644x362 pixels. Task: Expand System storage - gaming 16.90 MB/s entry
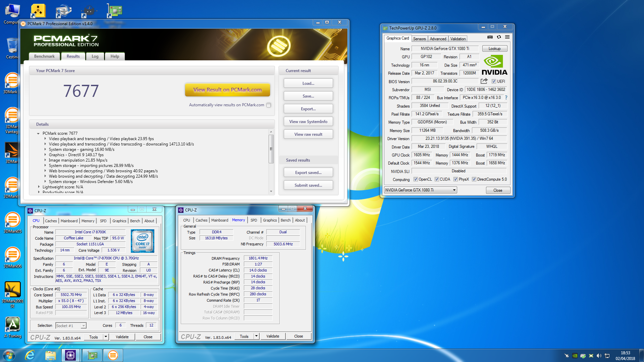(x=45, y=149)
